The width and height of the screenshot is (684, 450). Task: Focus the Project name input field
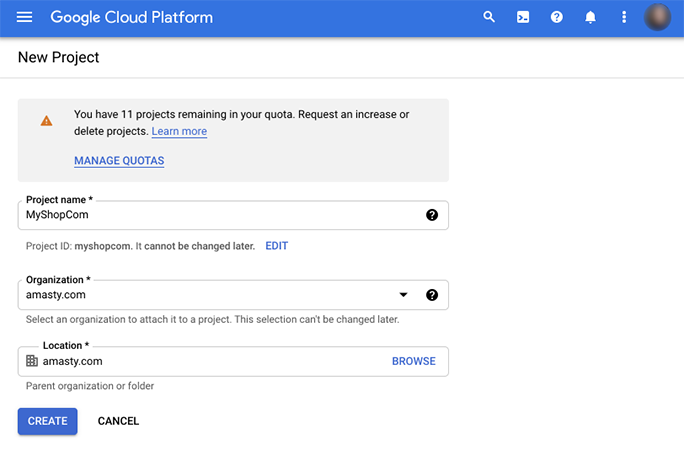[233, 215]
